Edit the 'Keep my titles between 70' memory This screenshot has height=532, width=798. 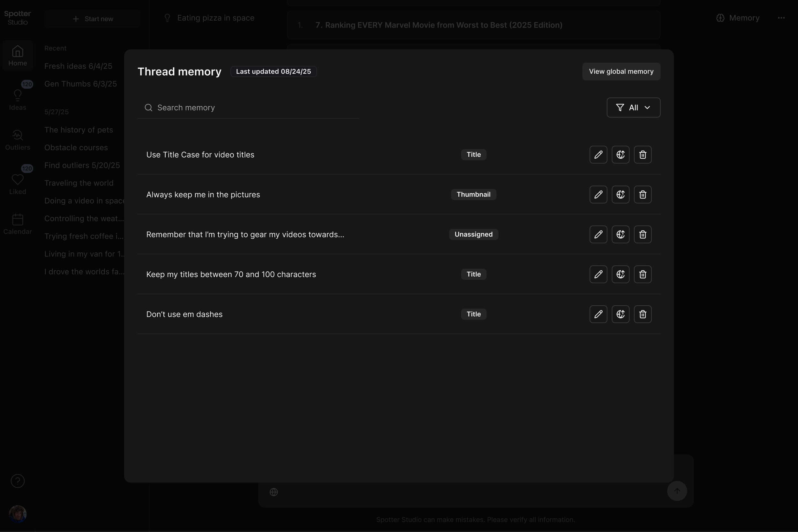(x=598, y=274)
